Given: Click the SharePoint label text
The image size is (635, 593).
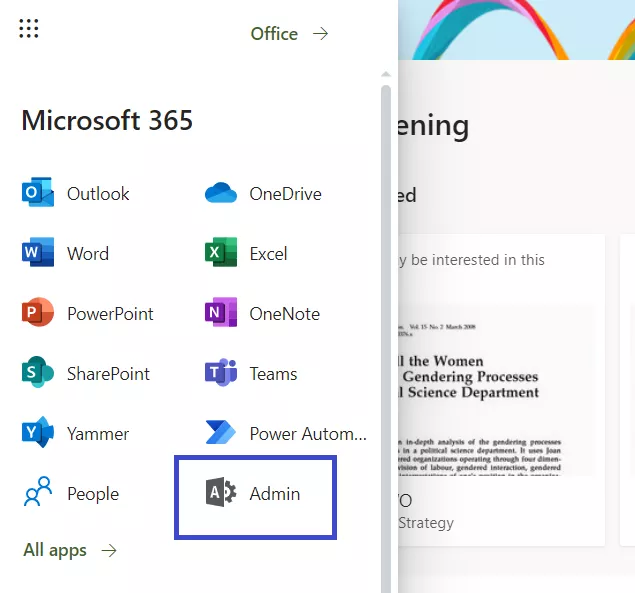Looking at the screenshot, I should point(108,374).
